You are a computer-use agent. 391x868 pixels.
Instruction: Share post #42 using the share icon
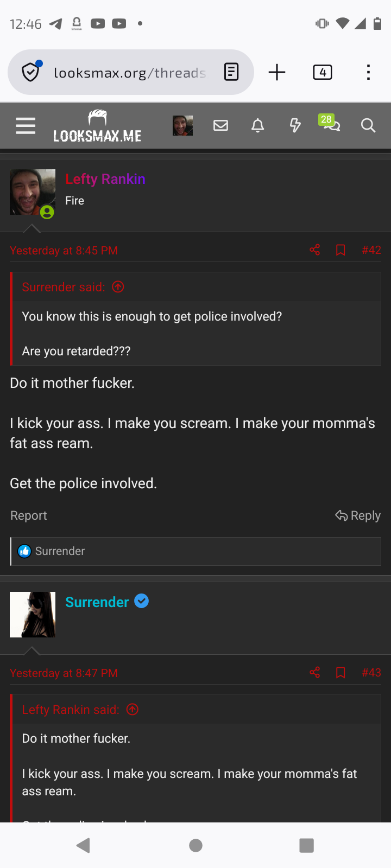click(x=314, y=250)
